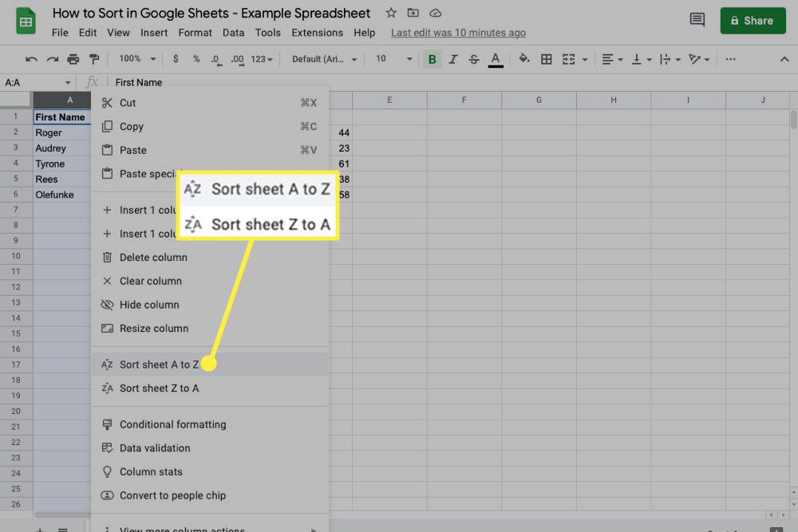Increase decimal places icon

tap(237, 60)
